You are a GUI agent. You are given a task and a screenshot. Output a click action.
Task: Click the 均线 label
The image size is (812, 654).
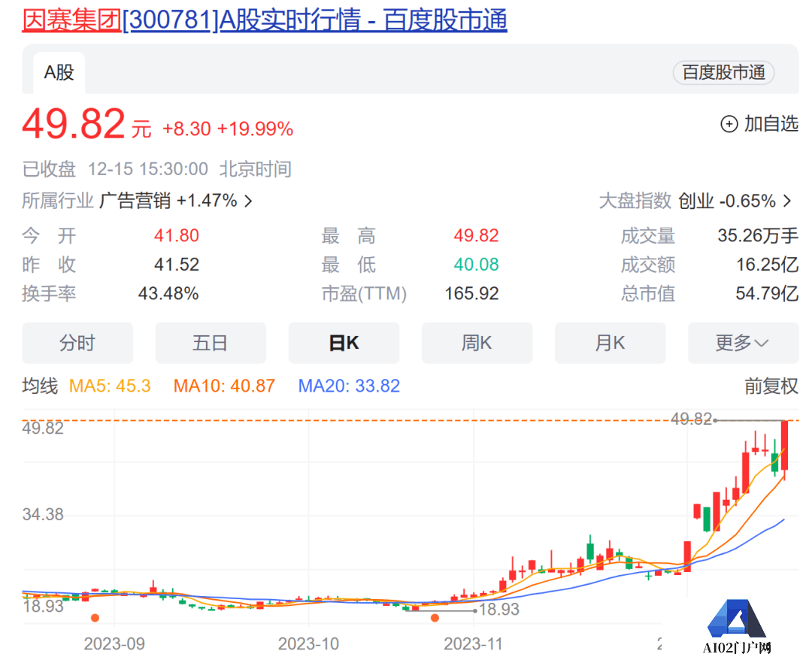tap(40, 386)
